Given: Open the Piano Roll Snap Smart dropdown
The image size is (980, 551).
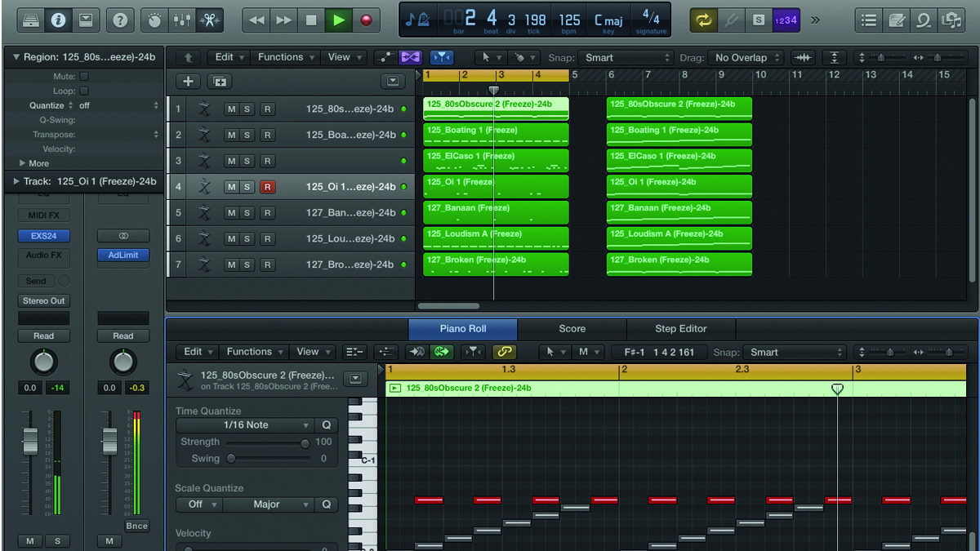Looking at the screenshot, I should click(796, 352).
